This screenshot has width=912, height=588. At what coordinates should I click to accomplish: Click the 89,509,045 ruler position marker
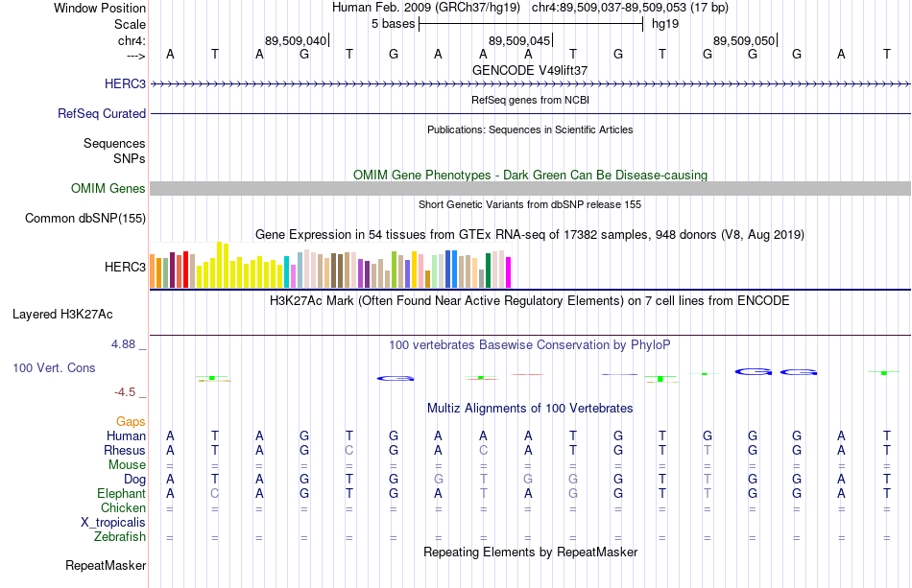[520, 40]
